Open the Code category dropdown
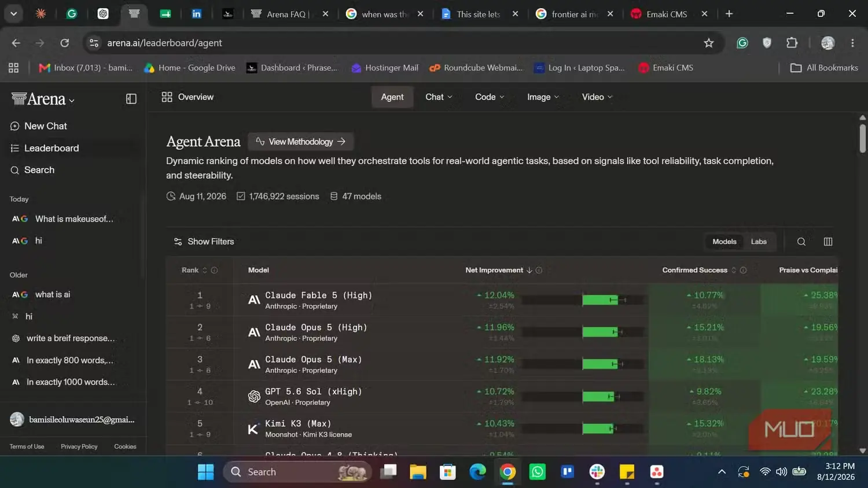The image size is (868, 488). point(490,97)
